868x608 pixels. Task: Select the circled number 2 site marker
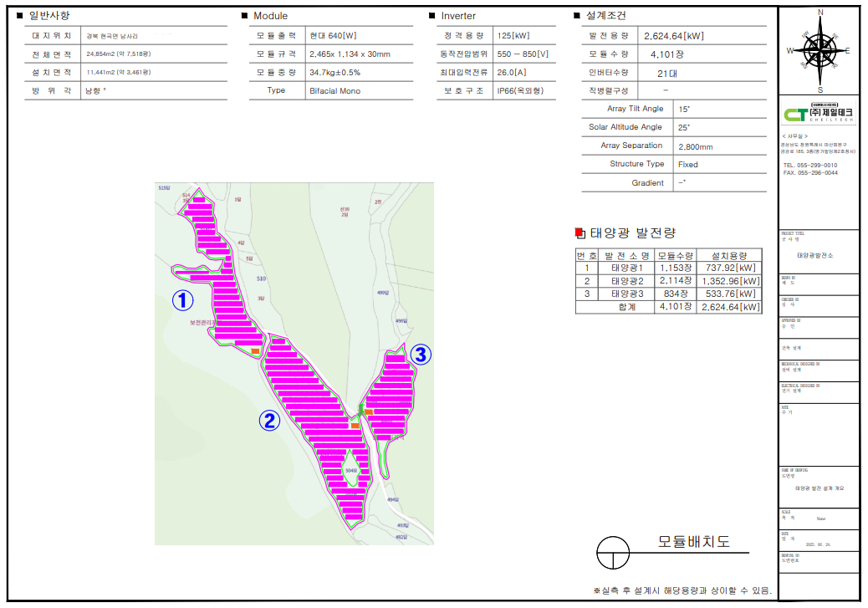click(x=269, y=421)
